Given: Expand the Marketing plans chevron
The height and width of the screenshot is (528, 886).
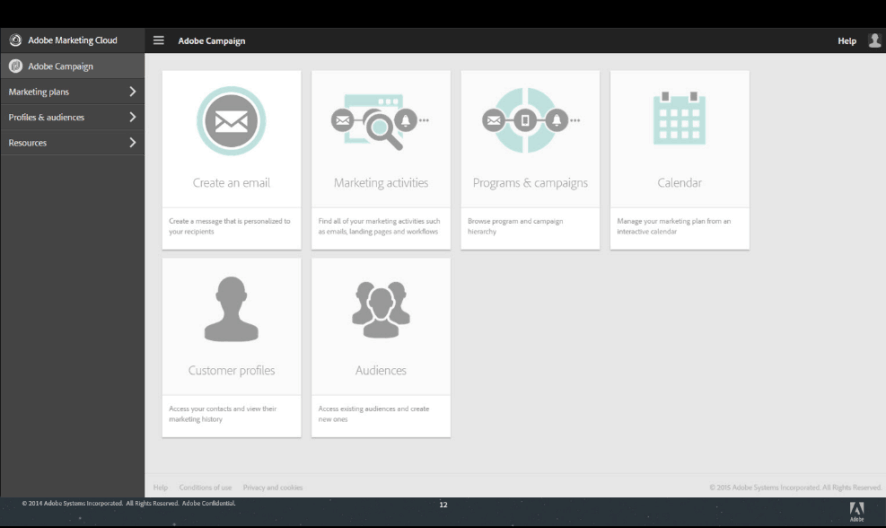Looking at the screenshot, I should (x=132, y=92).
